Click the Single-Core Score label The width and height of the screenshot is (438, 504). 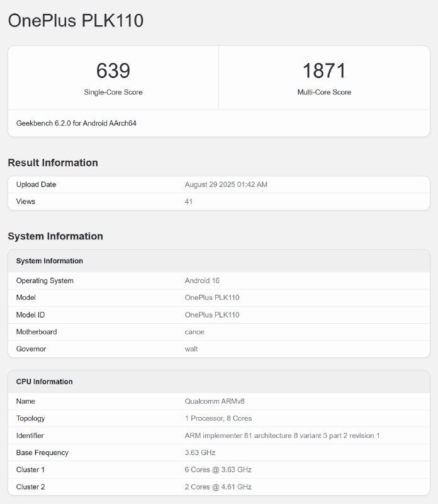113,92
